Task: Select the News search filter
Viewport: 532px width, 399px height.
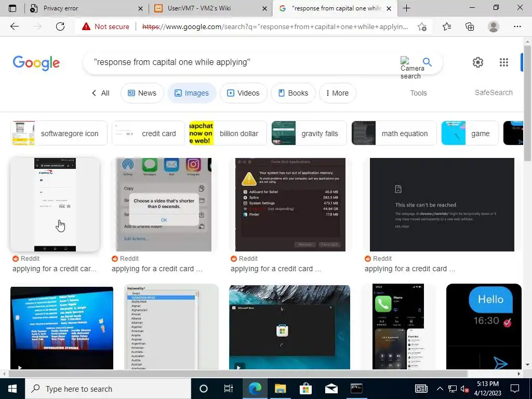Action: [x=142, y=93]
